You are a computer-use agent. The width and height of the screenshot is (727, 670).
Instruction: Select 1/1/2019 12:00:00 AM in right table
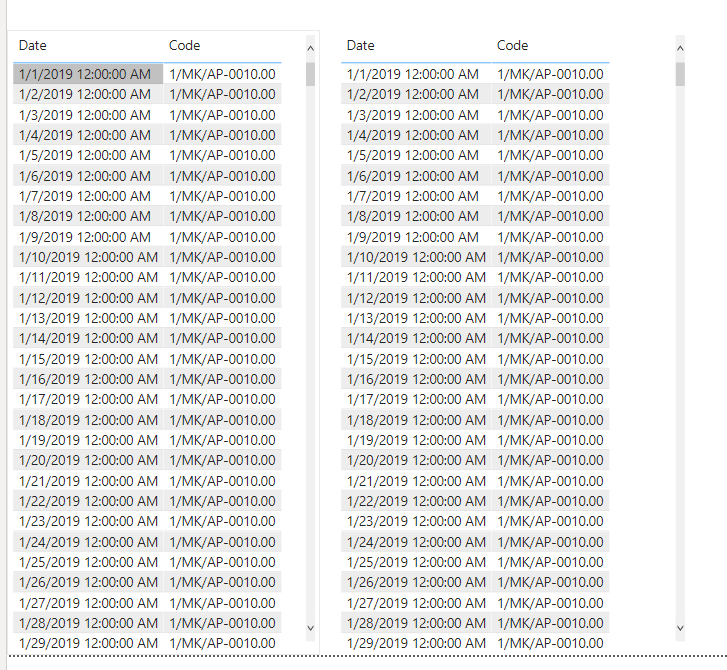pos(416,74)
